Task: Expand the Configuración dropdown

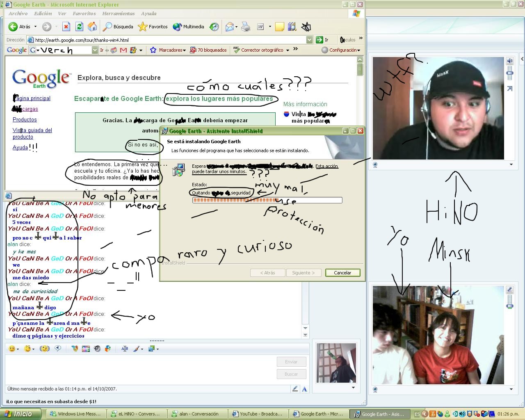Action: [341, 50]
